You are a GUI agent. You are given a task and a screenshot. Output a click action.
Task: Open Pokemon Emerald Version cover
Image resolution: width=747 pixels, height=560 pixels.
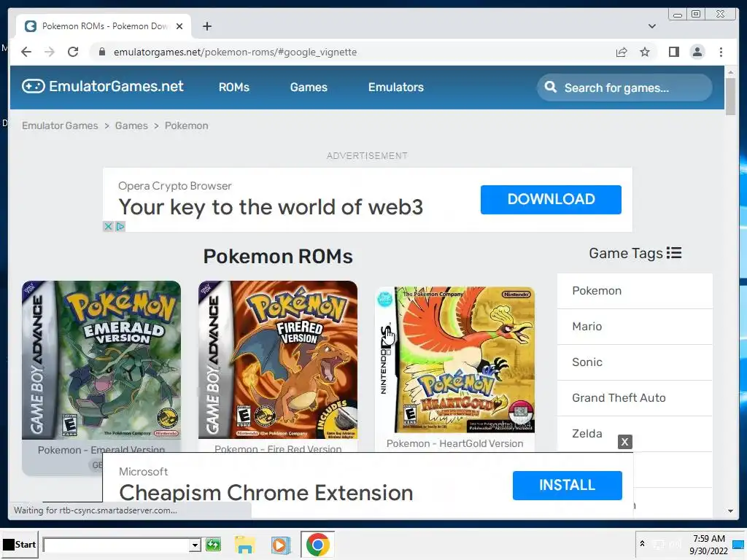click(101, 360)
